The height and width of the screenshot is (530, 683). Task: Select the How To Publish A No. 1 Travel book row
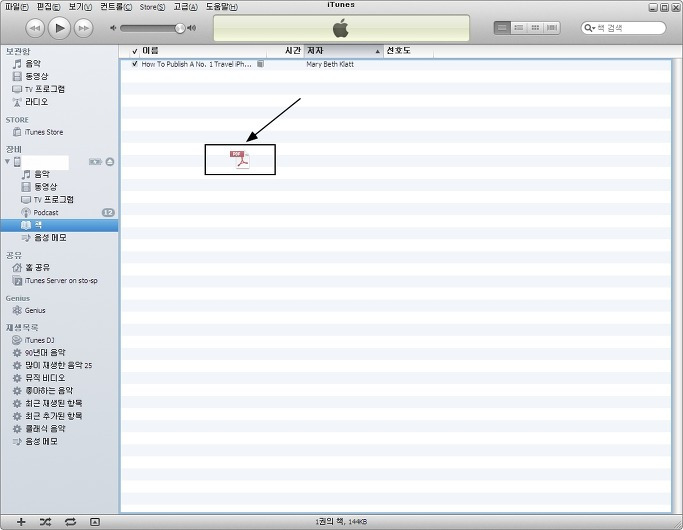point(396,64)
